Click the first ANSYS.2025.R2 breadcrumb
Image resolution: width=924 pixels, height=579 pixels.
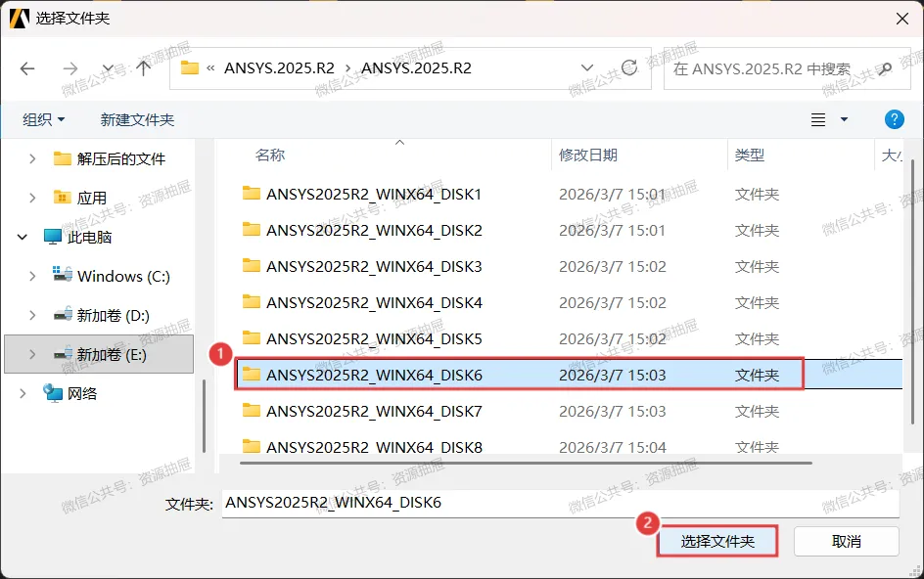[279, 68]
